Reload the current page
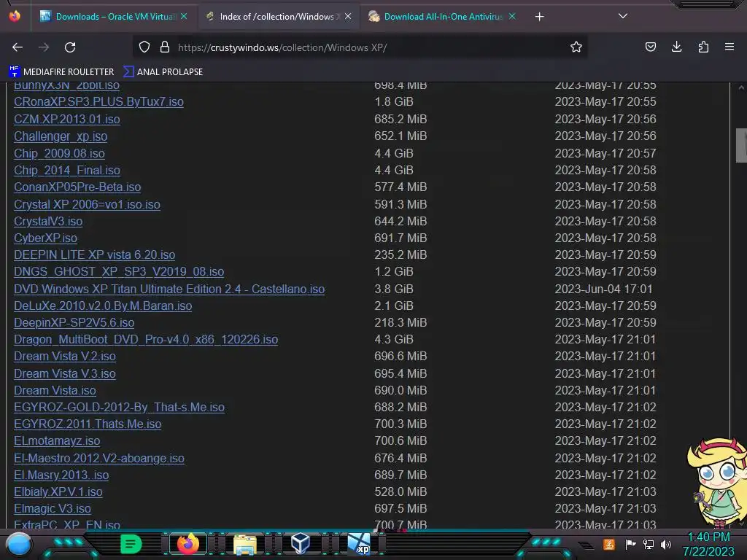 [x=70, y=47]
